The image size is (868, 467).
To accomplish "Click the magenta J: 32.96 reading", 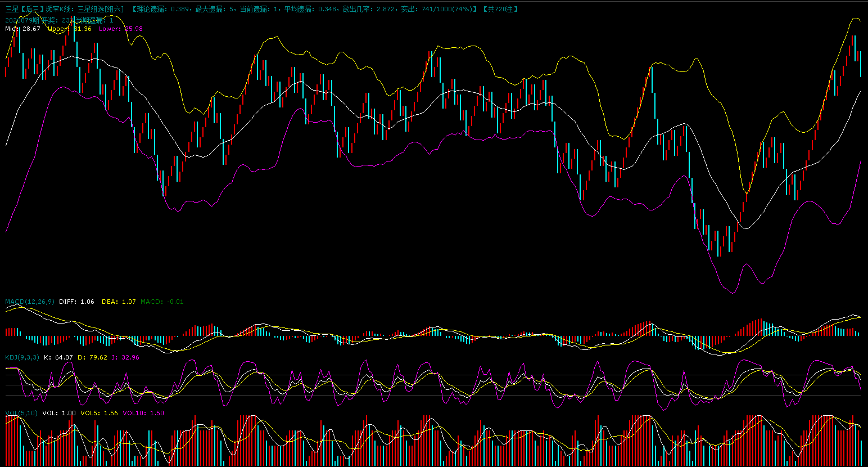I will coord(125,357).
